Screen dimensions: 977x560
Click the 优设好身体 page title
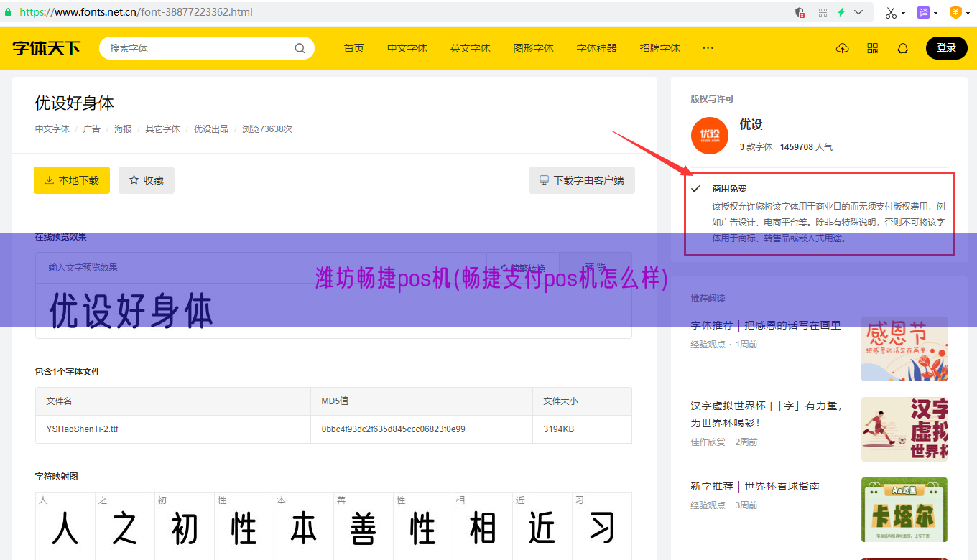coord(75,103)
